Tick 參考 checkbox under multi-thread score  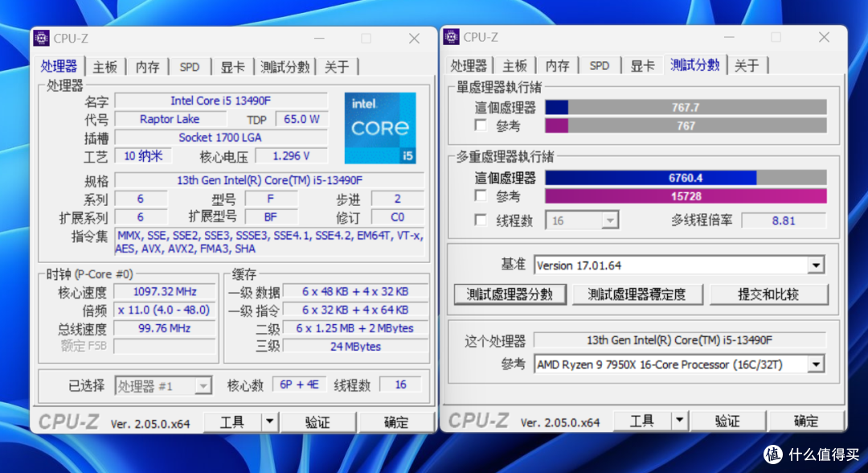481,196
